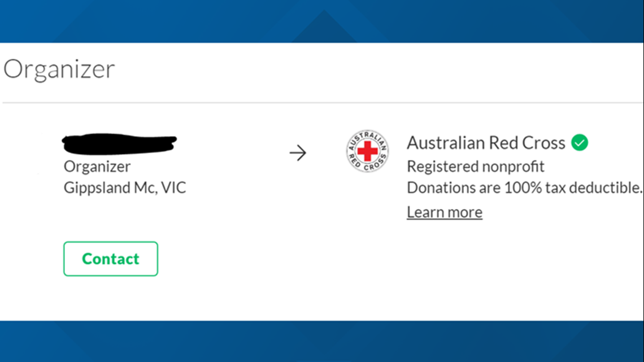Click the triangle shape in top banner
Viewport: 644px width, 362px height.
324,27
